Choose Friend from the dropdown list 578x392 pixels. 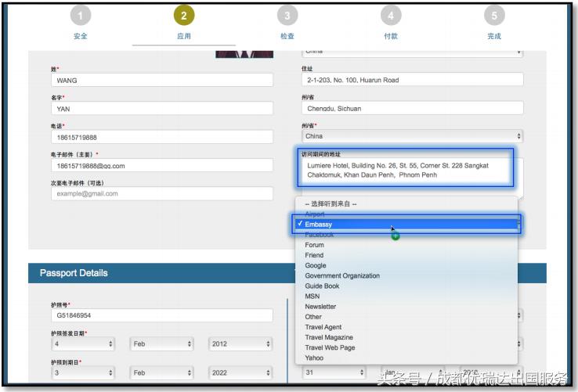click(x=406, y=255)
